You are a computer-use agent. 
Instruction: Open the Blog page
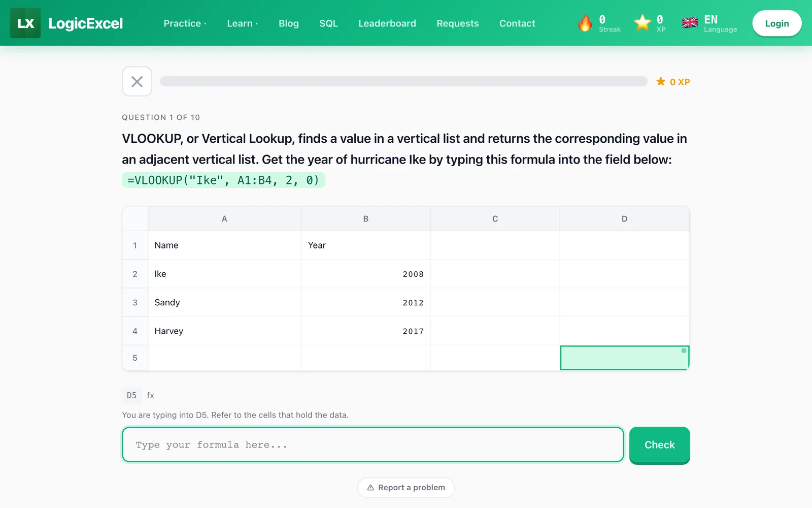tap(289, 23)
